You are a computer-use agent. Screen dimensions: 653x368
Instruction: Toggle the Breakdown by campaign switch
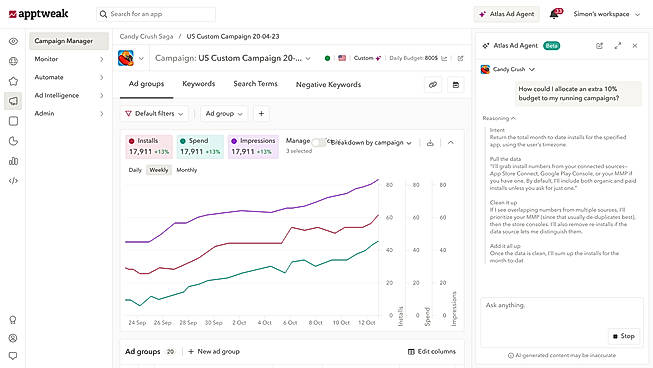pos(319,142)
